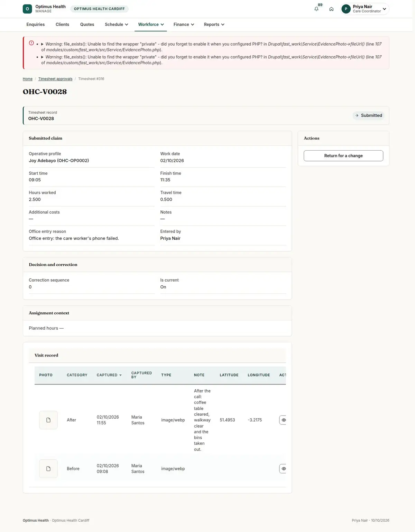415x532 pixels.
Task: Click the After row captured time 11:55
Action: [x=101, y=423]
